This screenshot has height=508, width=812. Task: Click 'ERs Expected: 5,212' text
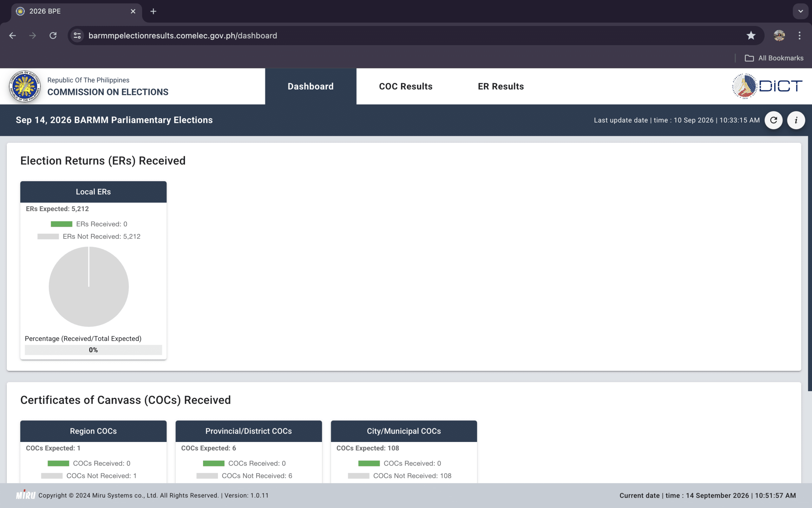(x=57, y=209)
